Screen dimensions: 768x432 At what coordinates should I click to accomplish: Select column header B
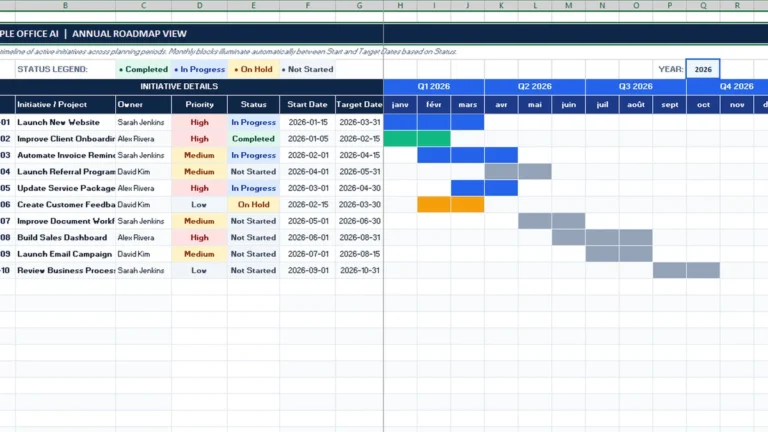click(65, 5)
